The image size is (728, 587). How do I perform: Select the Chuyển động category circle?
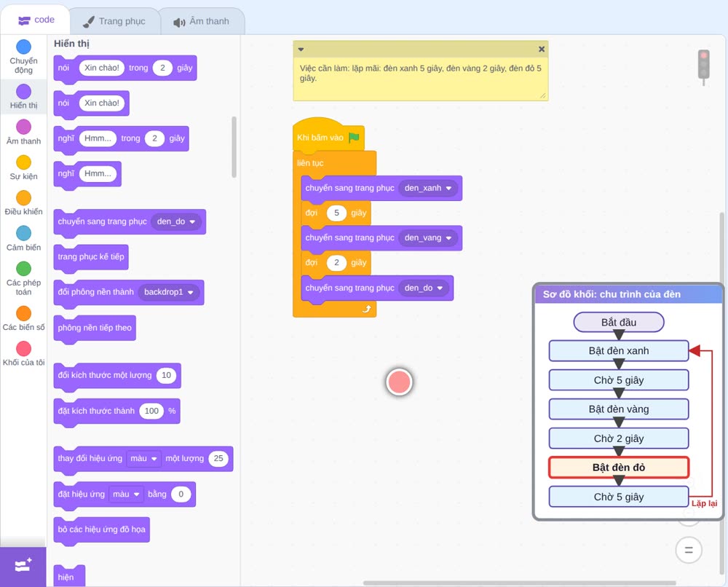24,47
